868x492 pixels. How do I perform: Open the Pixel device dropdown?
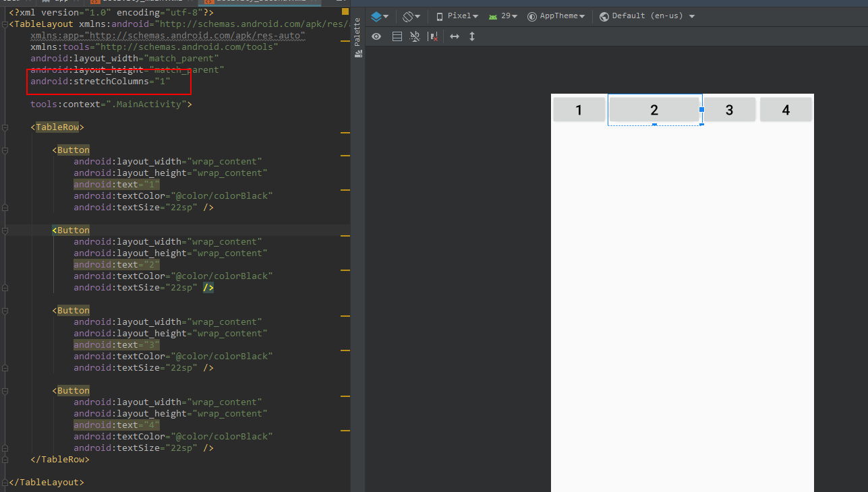tap(457, 16)
